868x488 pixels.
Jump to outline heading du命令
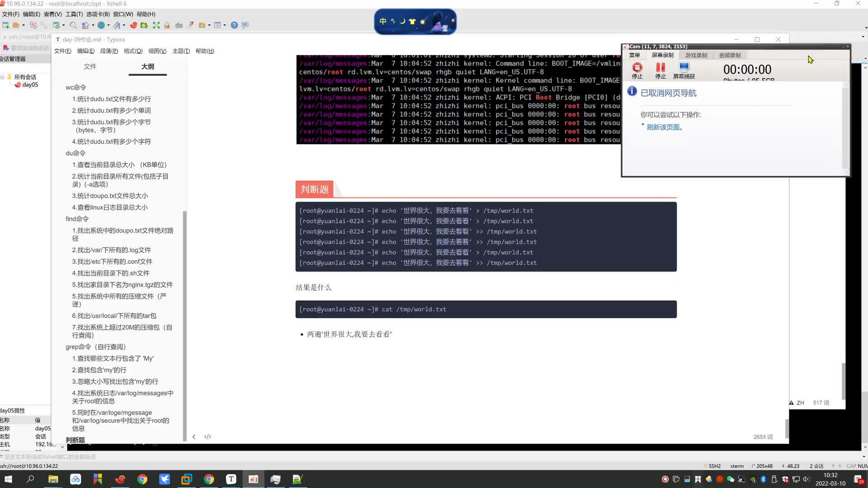click(75, 153)
